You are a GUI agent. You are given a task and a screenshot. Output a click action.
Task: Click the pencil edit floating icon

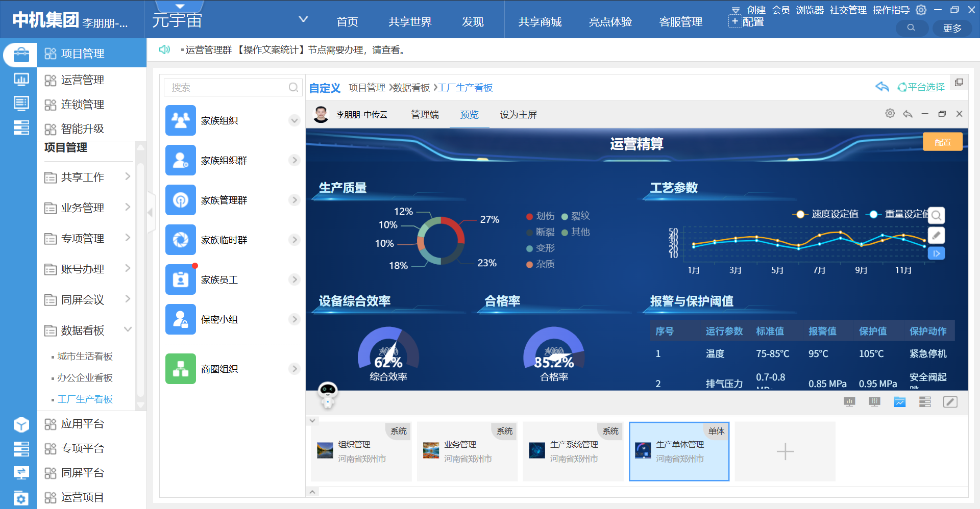pyautogui.click(x=936, y=235)
